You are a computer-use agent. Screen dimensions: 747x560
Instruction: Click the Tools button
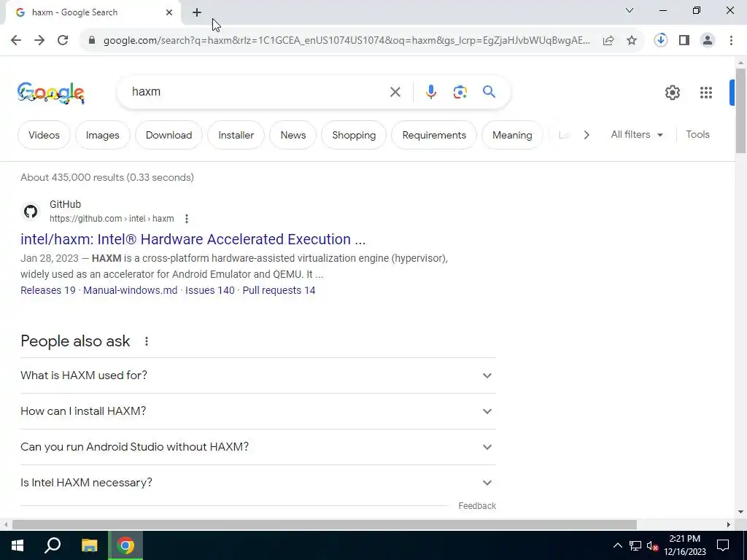[x=698, y=135]
